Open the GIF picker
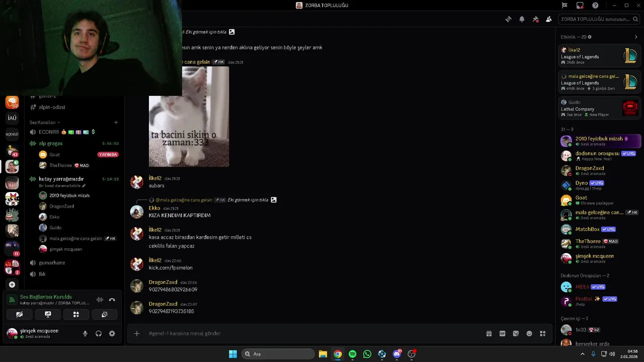 point(502,333)
